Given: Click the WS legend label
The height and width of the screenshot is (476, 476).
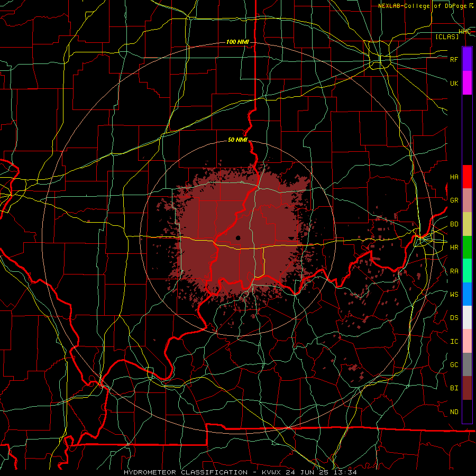Looking at the screenshot, I should [454, 295].
